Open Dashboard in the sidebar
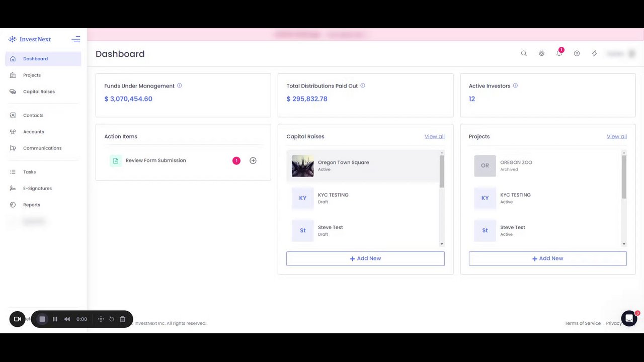 43,59
